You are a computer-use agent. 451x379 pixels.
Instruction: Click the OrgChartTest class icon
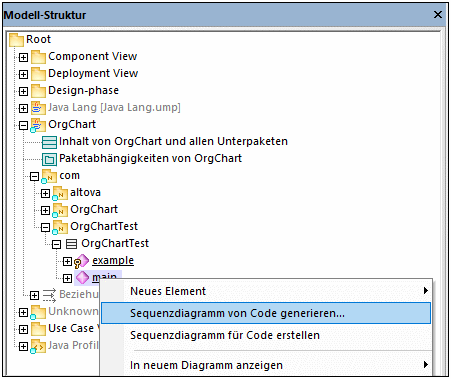[x=71, y=244]
